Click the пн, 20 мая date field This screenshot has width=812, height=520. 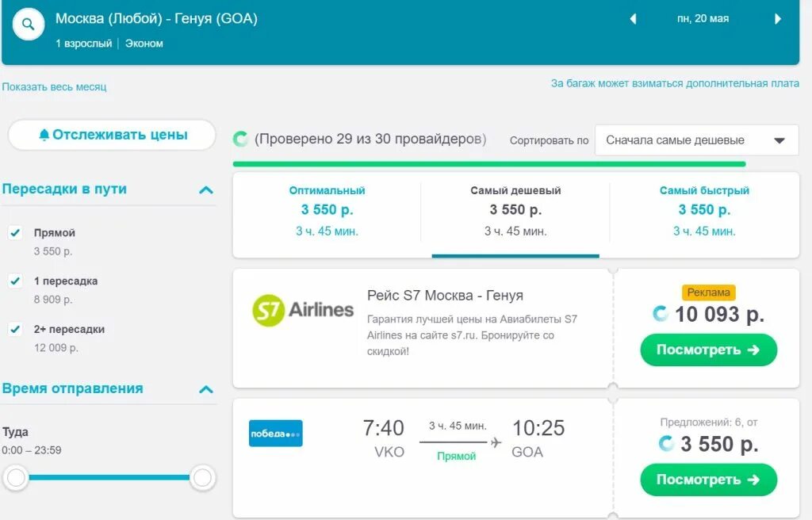[703, 19]
